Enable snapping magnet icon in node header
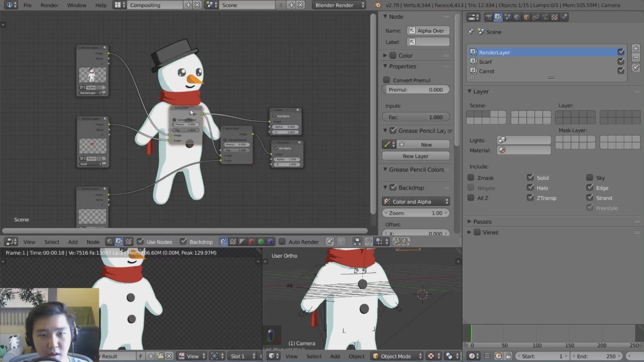 click(x=368, y=242)
